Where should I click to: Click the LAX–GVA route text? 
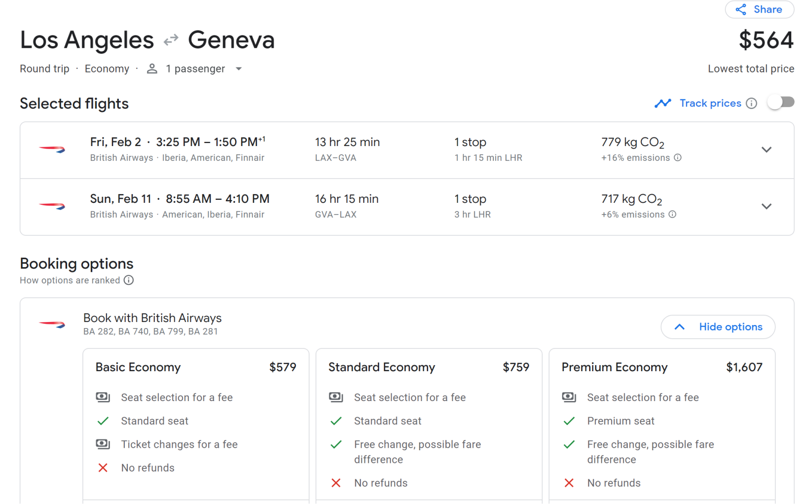click(335, 158)
